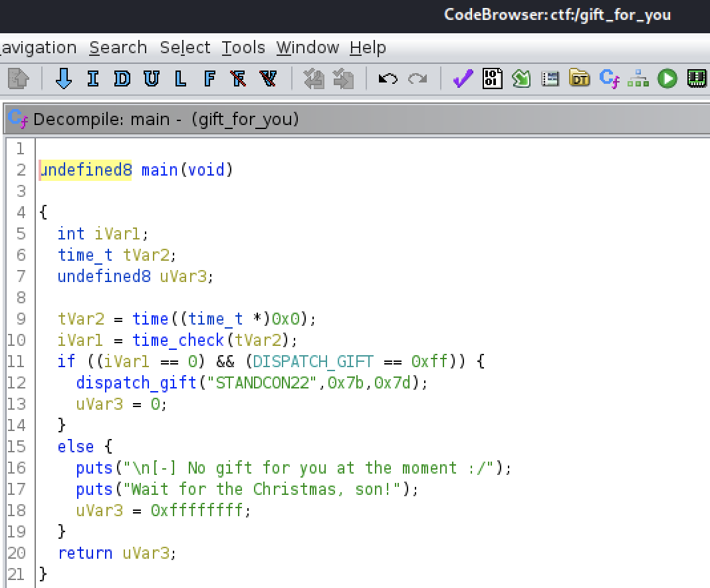Click the time_t type on line 6
Screen dimensions: 710x588
[x=85, y=255]
